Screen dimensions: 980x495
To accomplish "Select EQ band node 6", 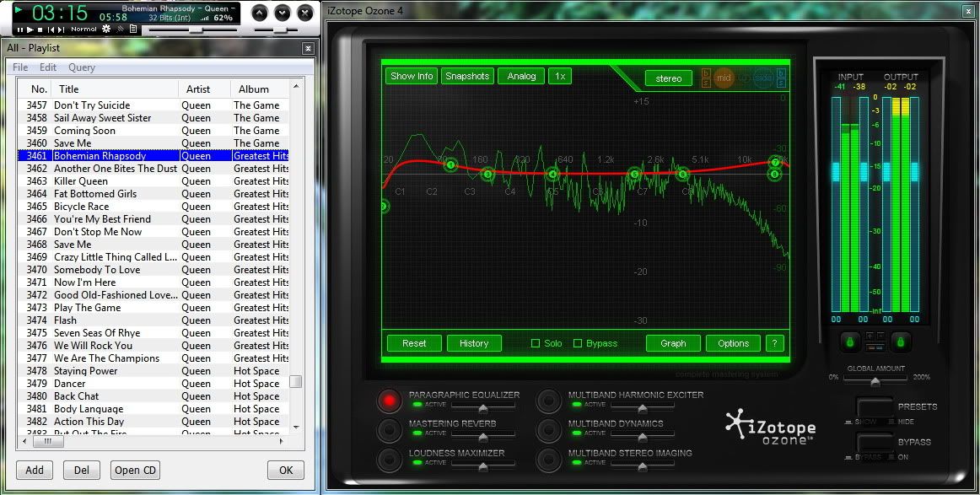I will 682,174.
